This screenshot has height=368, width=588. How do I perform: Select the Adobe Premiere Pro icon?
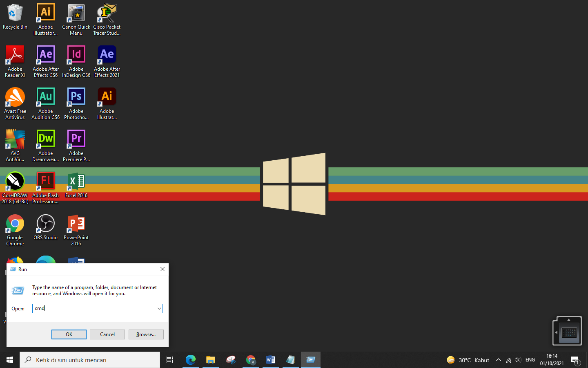pyautogui.click(x=76, y=146)
